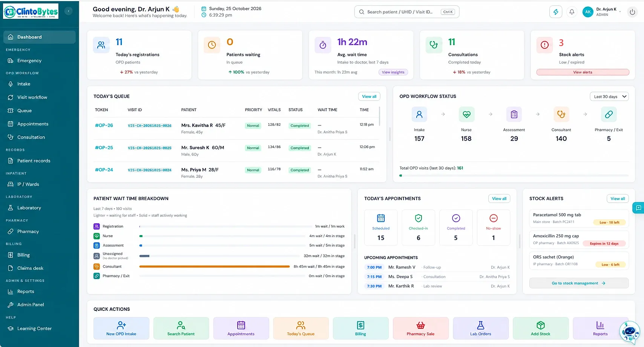Click the Nurse heart stage icon
The image size is (644, 347).
466,114
